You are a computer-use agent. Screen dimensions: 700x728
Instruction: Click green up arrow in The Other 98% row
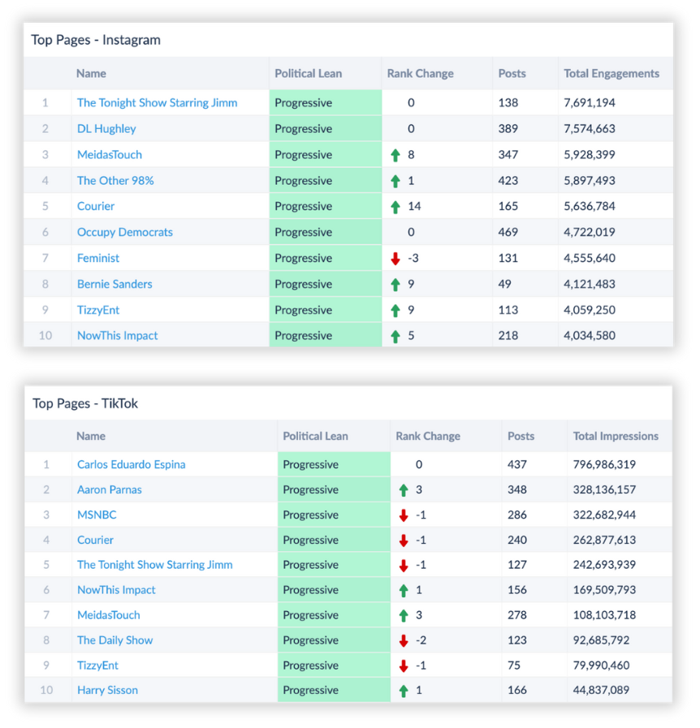[x=395, y=181]
